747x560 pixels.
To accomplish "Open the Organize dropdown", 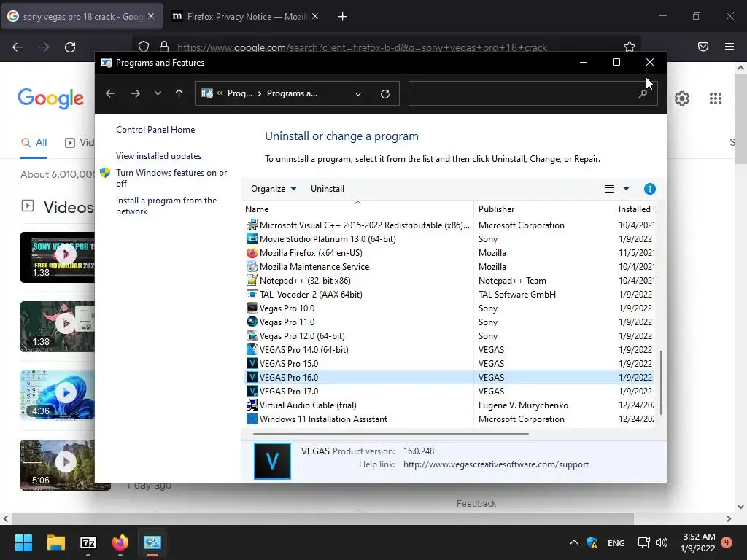I will point(274,189).
